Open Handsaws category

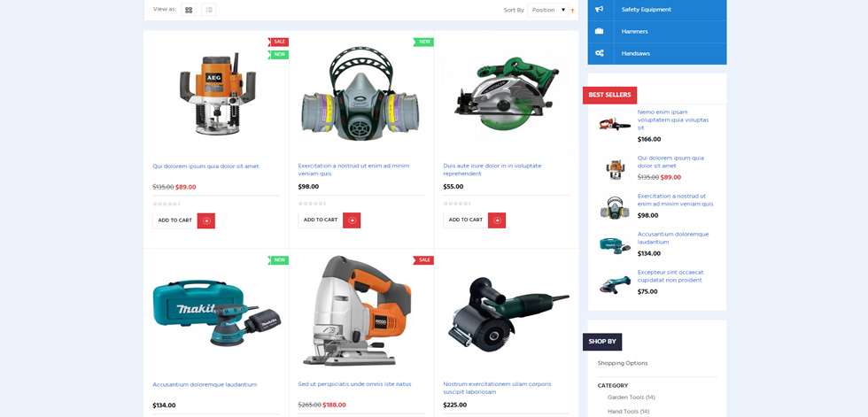click(x=636, y=54)
